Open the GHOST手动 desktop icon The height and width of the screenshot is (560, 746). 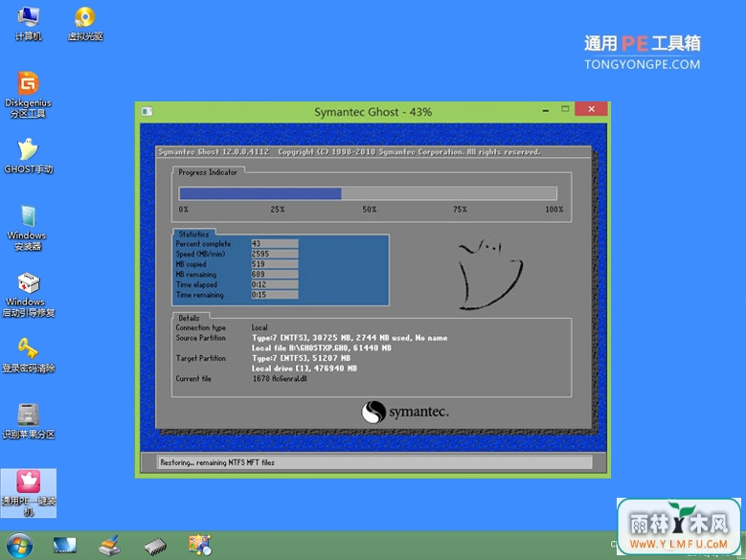click(28, 156)
